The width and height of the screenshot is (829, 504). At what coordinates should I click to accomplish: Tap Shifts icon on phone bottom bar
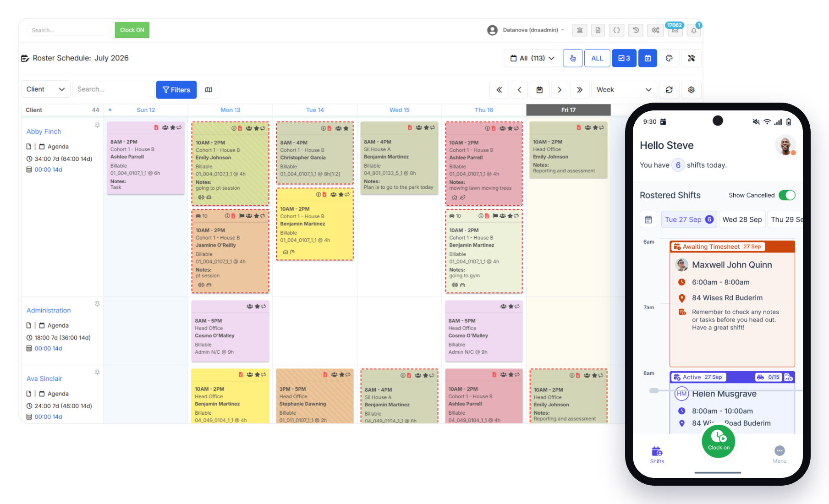(657, 455)
